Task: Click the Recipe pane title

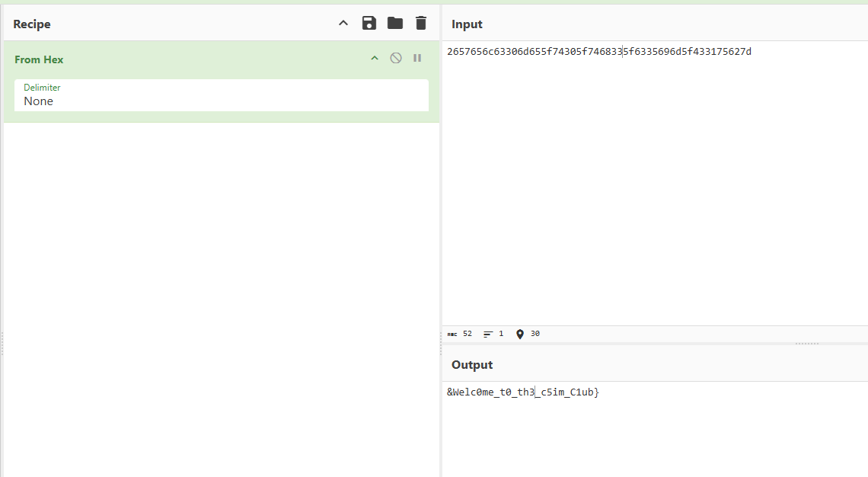Action: pos(32,24)
